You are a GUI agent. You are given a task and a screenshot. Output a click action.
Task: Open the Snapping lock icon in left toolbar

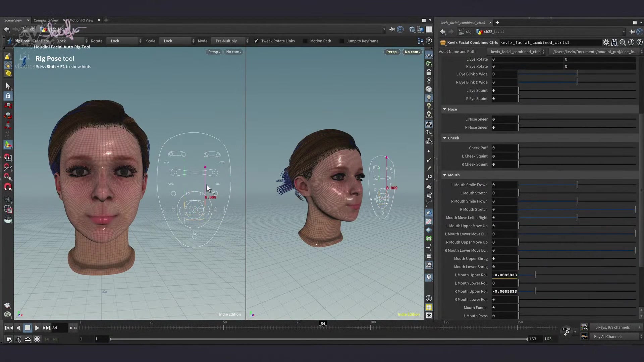[x=8, y=96]
